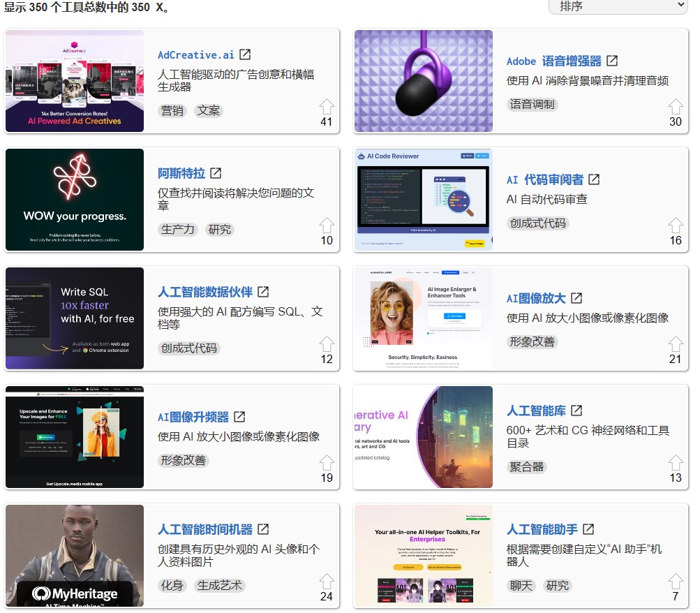The width and height of the screenshot is (700, 613).
Task: Open the generative AI library thumbnail
Action: pos(424,437)
